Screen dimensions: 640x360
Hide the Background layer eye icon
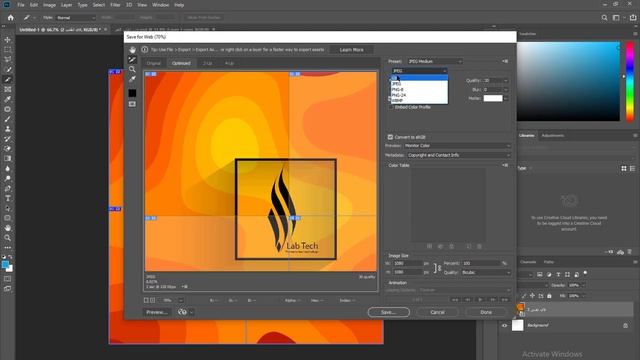pos(504,325)
